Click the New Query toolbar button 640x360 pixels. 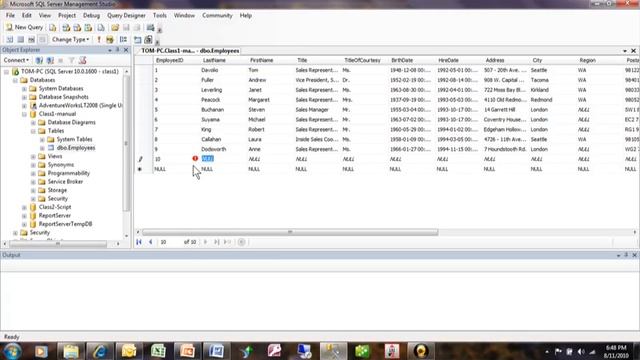(24, 27)
